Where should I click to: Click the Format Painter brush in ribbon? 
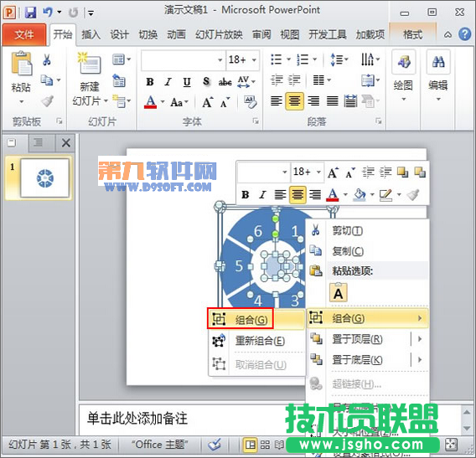pyautogui.click(x=48, y=101)
